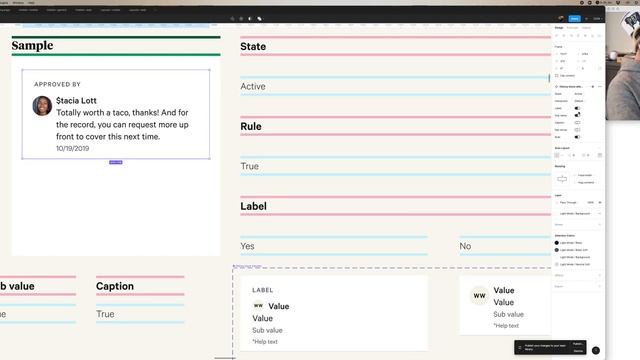Click the align right icon
Viewport: 640px width, 360px height.
coord(571,36)
